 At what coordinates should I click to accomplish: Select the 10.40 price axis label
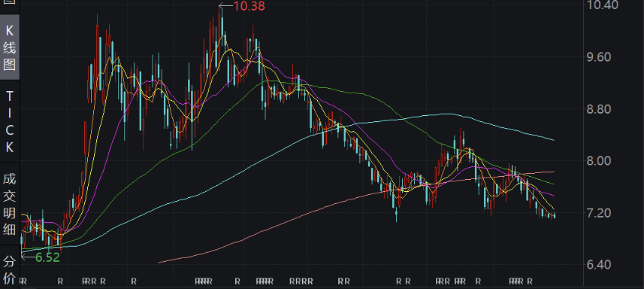tap(603, 5)
